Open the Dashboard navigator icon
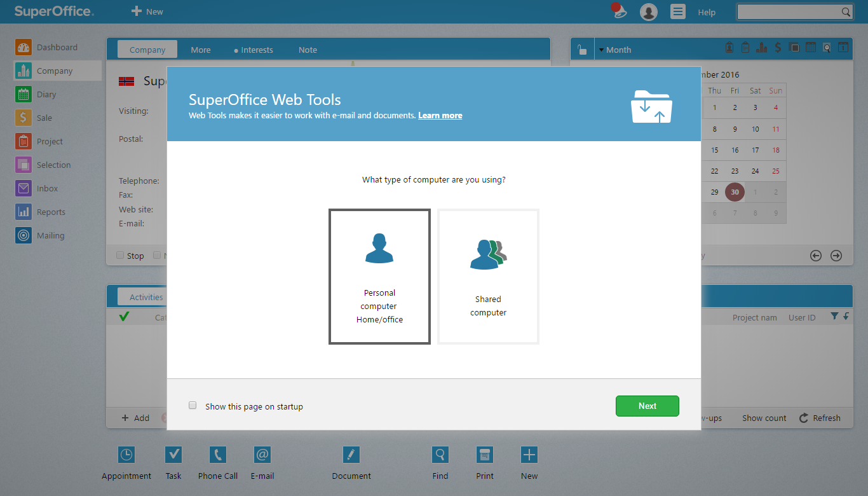The height and width of the screenshot is (496, 868). tap(24, 47)
